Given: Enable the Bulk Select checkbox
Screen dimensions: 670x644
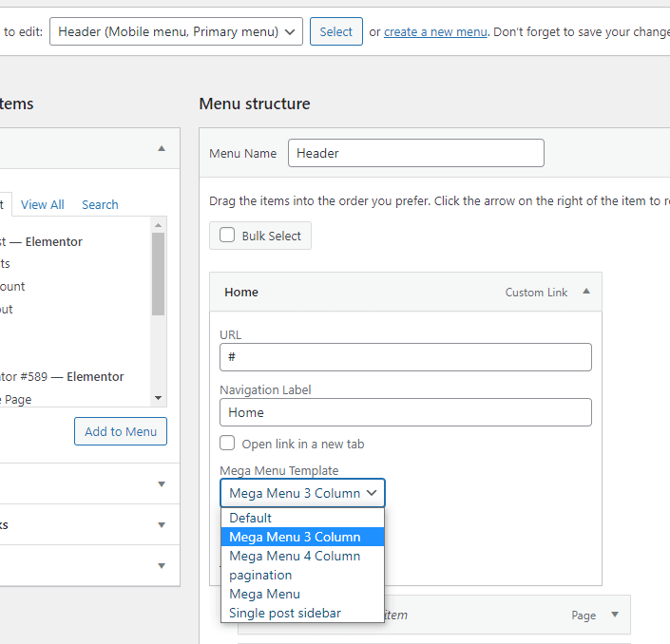Looking at the screenshot, I should coord(227,236).
